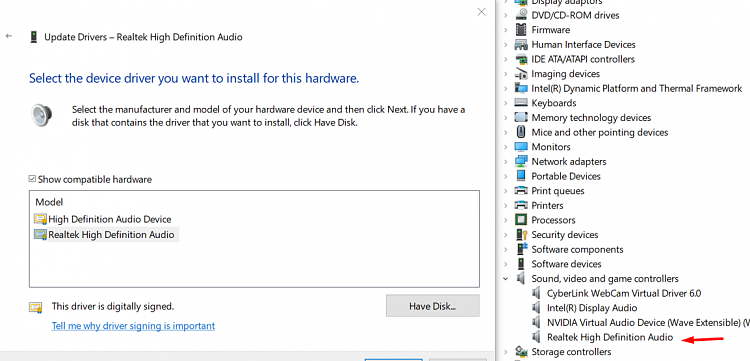The height and width of the screenshot is (361, 750).
Task: Collapse Sound, video and game controllers
Action: [x=506, y=279]
